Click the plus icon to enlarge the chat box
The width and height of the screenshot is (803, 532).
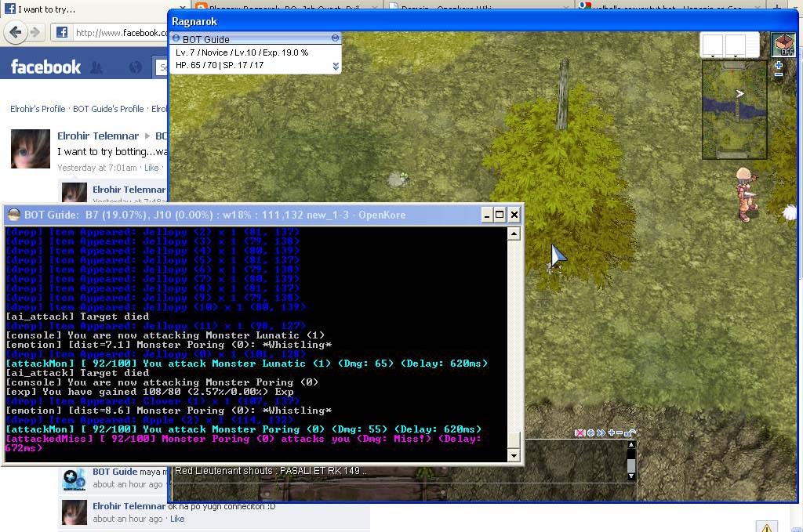(x=612, y=432)
